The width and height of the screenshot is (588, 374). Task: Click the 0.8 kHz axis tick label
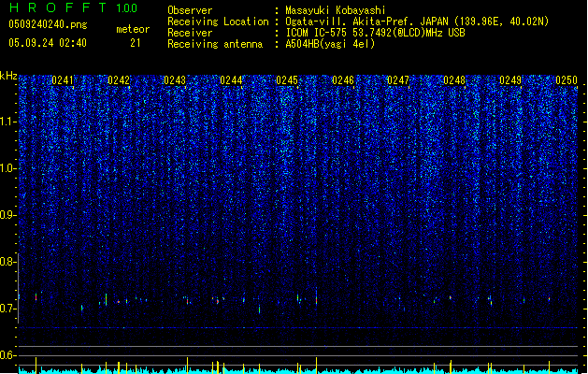(x=7, y=262)
